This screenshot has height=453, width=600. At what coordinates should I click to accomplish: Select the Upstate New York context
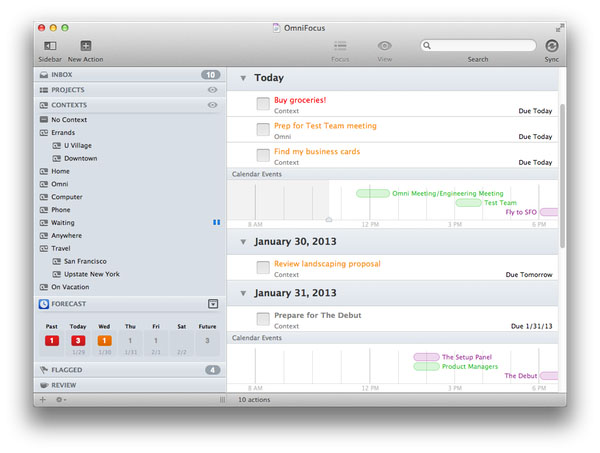point(130,274)
